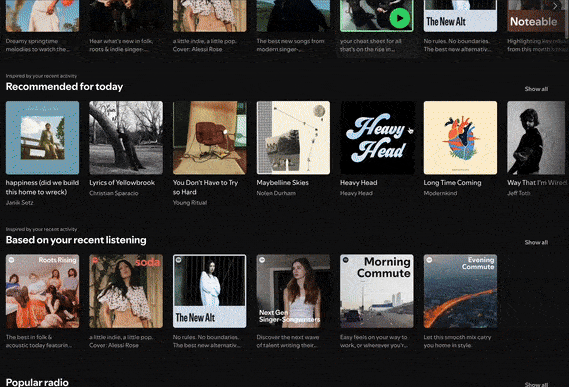Open the Roots Rising playlist cover

(42, 291)
